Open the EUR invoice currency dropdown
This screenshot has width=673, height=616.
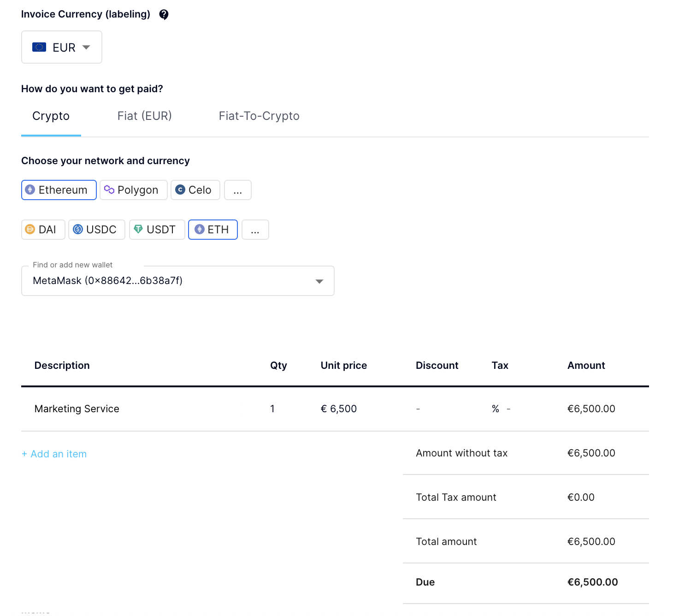[62, 47]
